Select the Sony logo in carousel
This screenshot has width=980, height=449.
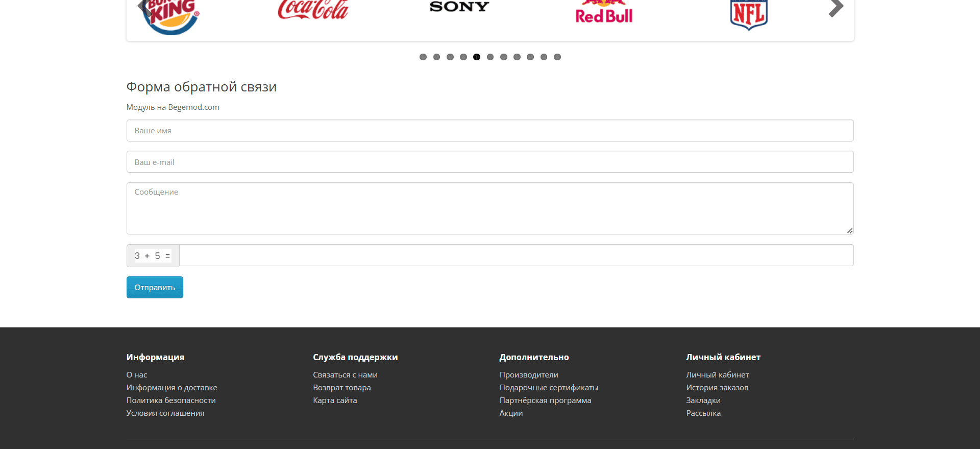pos(459,7)
